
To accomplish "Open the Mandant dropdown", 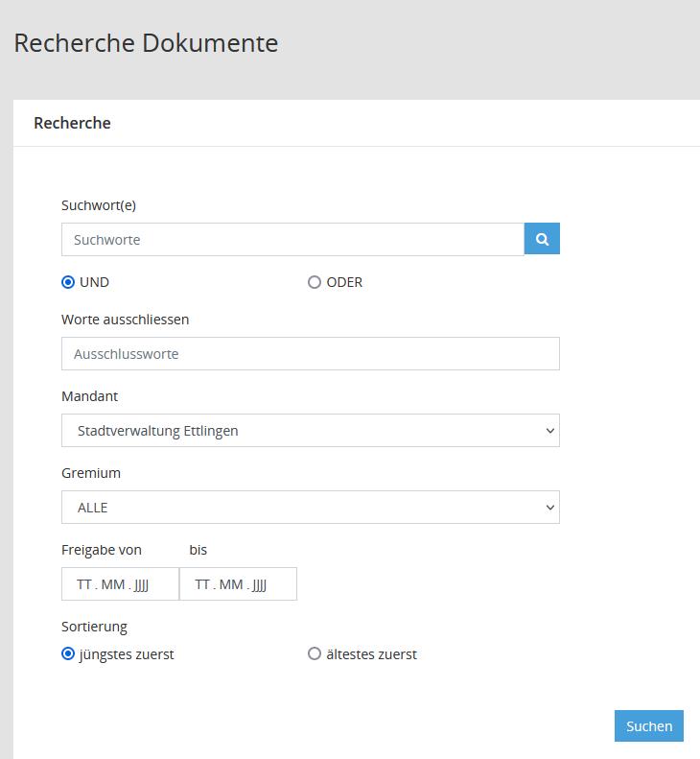I will (310, 431).
